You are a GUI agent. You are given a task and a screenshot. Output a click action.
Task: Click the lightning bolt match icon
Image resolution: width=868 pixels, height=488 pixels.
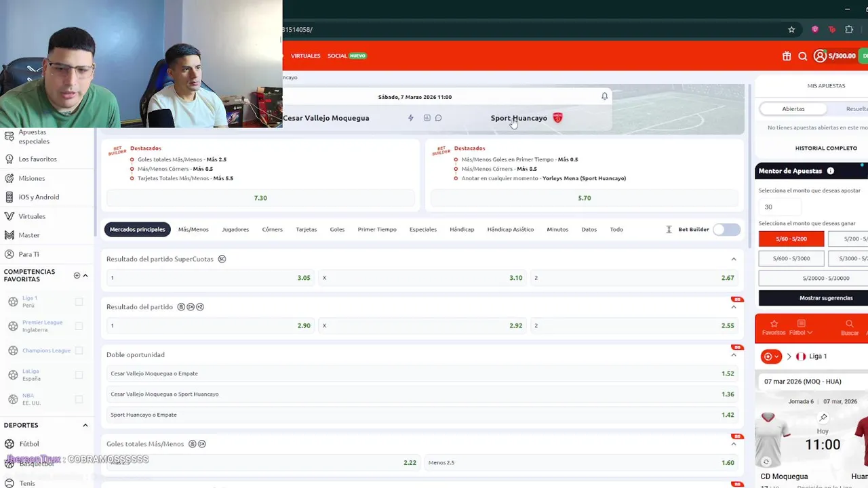point(411,118)
